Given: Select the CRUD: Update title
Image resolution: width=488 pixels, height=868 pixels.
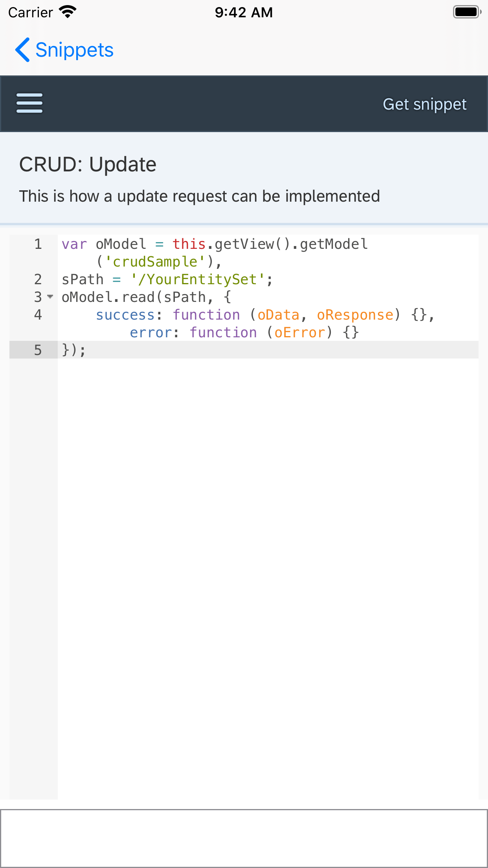Looking at the screenshot, I should coord(88,164).
